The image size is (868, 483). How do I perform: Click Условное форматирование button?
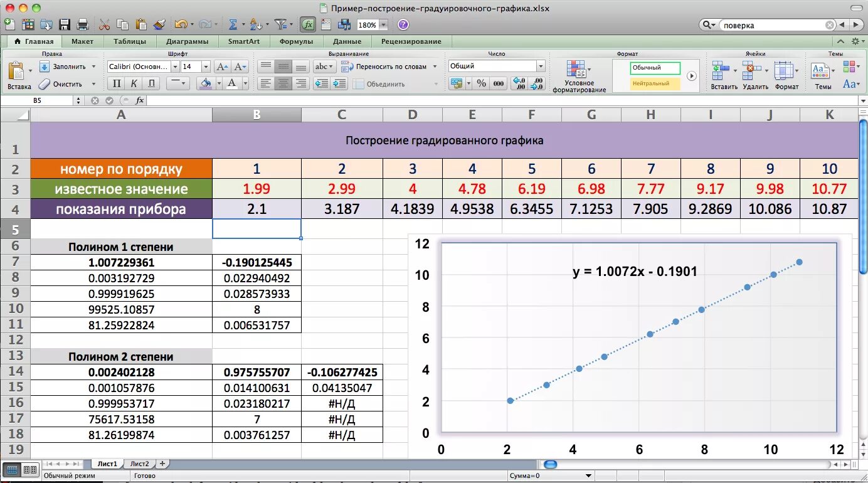(x=579, y=77)
